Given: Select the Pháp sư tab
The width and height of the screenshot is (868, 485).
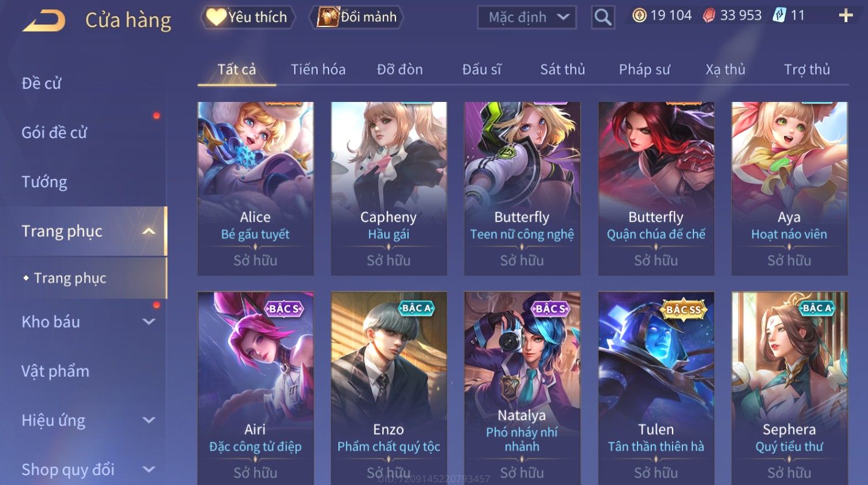Looking at the screenshot, I should click(x=644, y=70).
